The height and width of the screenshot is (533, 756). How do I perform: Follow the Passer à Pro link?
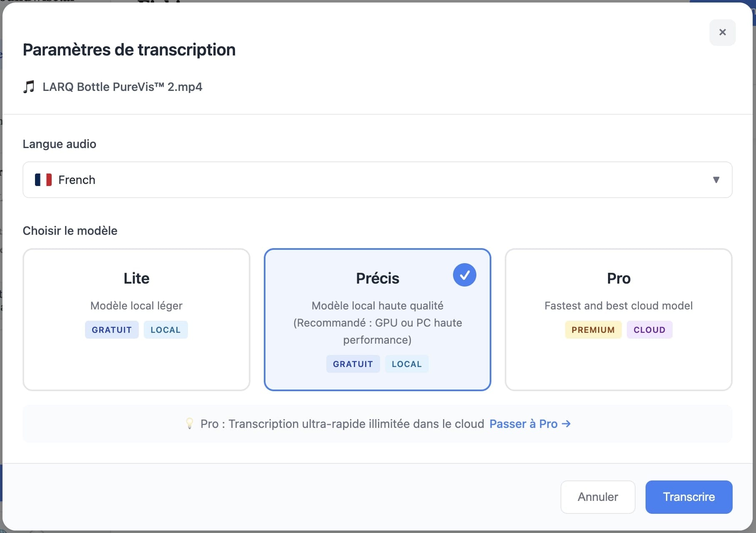(529, 424)
